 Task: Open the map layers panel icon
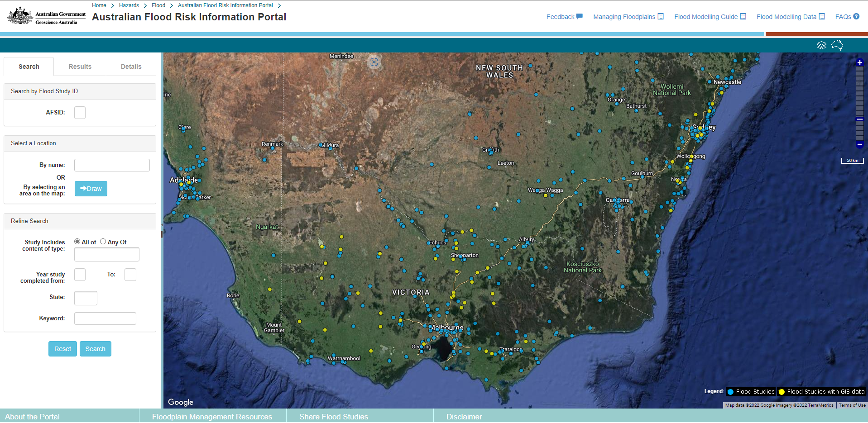click(x=821, y=45)
